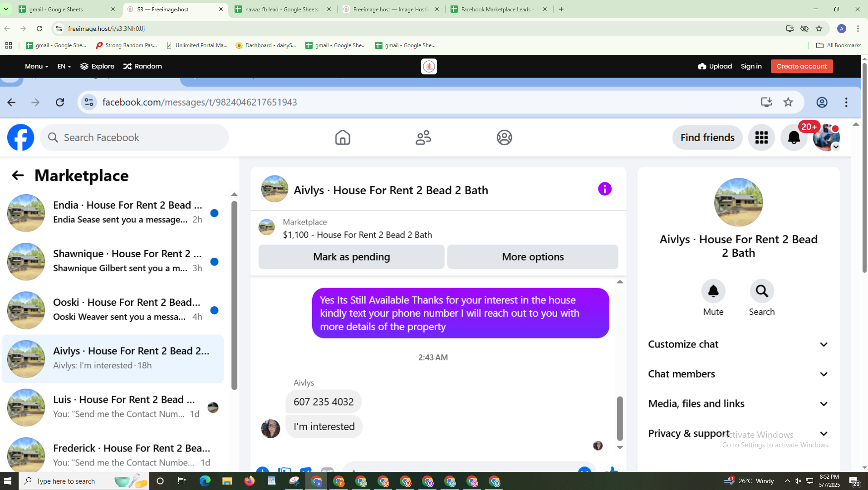Open the EN language dropdown

(64, 66)
